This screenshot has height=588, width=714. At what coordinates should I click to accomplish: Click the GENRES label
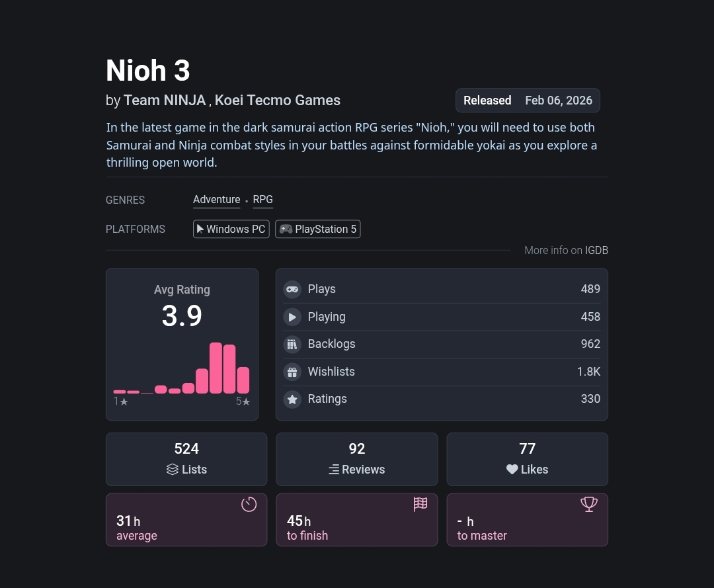click(x=125, y=200)
